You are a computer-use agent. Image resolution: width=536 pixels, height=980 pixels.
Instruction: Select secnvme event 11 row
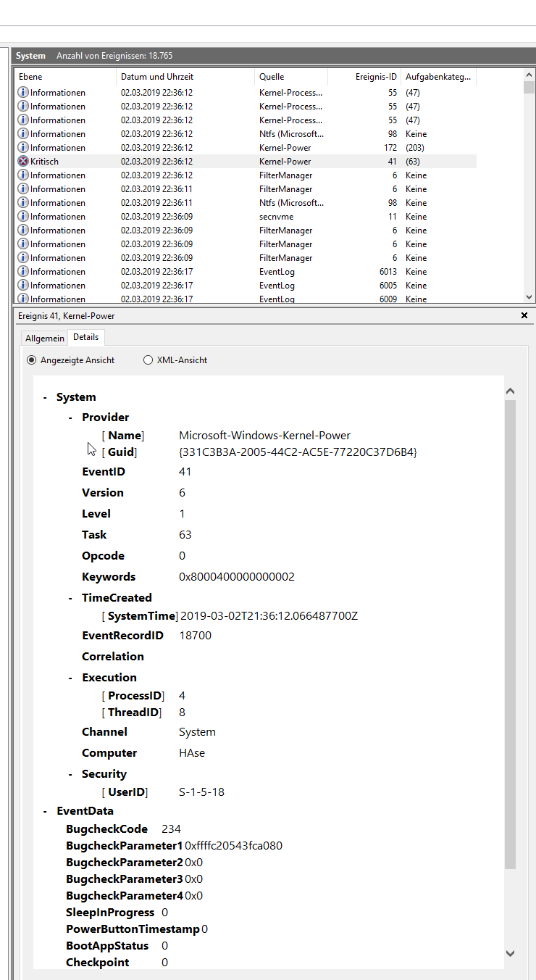click(x=246, y=217)
